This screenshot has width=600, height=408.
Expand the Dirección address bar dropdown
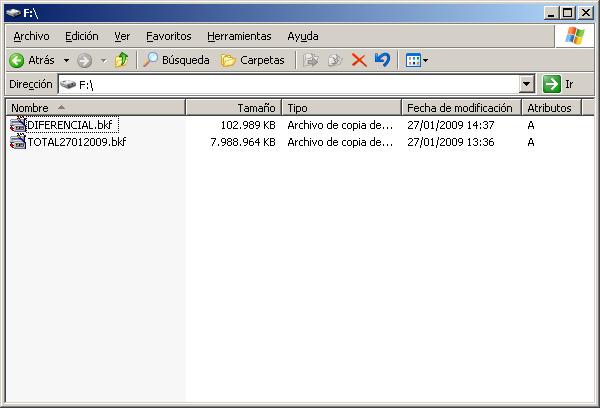[x=527, y=85]
